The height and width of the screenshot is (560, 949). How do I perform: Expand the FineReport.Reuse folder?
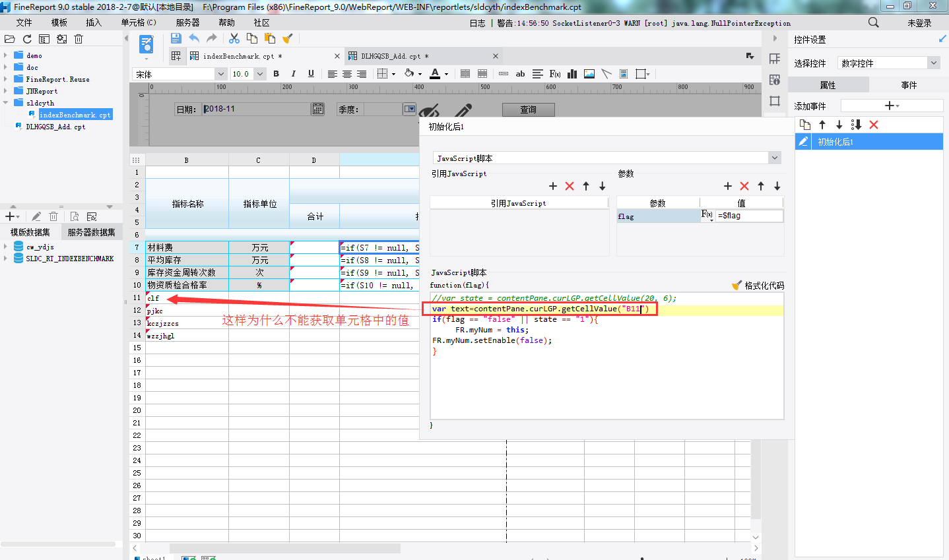click(x=6, y=79)
